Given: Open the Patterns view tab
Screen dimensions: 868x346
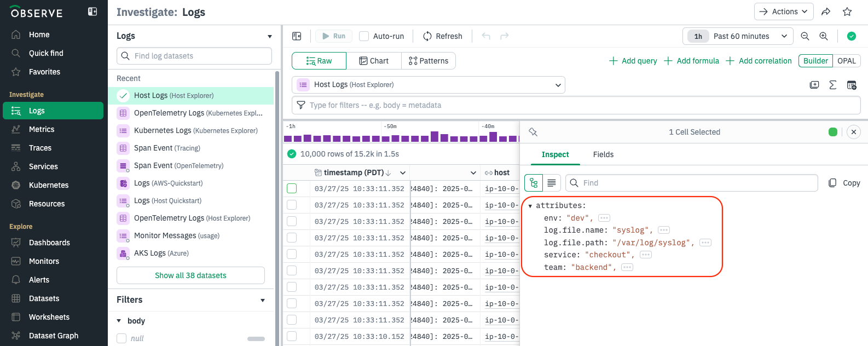Looking at the screenshot, I should pos(429,61).
